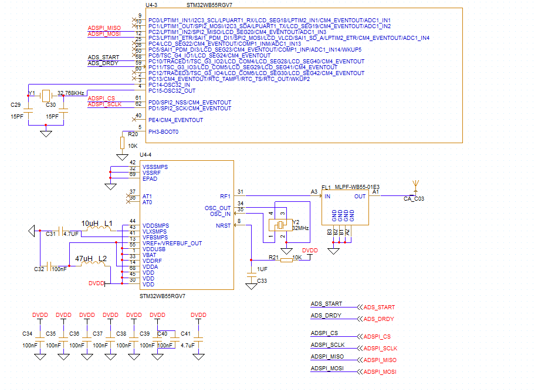
Task: Click the no-connect X on AT1 pin
Action: tap(128, 195)
